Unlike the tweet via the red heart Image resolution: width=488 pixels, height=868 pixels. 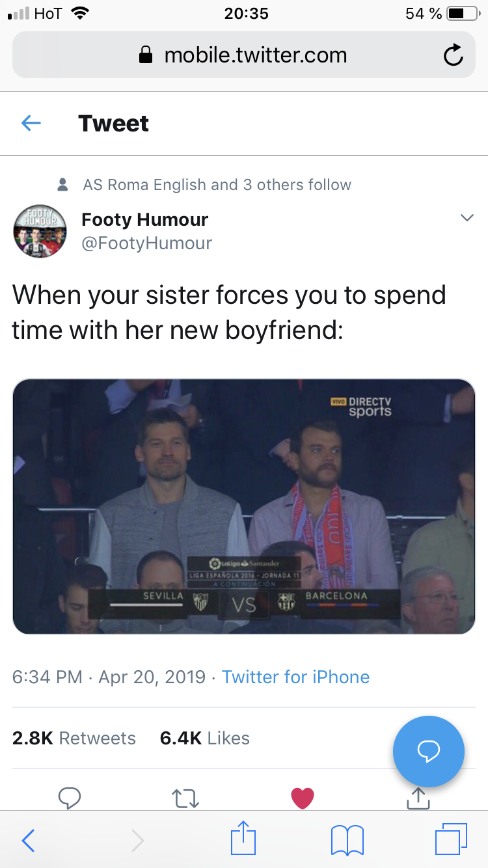pos(302,798)
